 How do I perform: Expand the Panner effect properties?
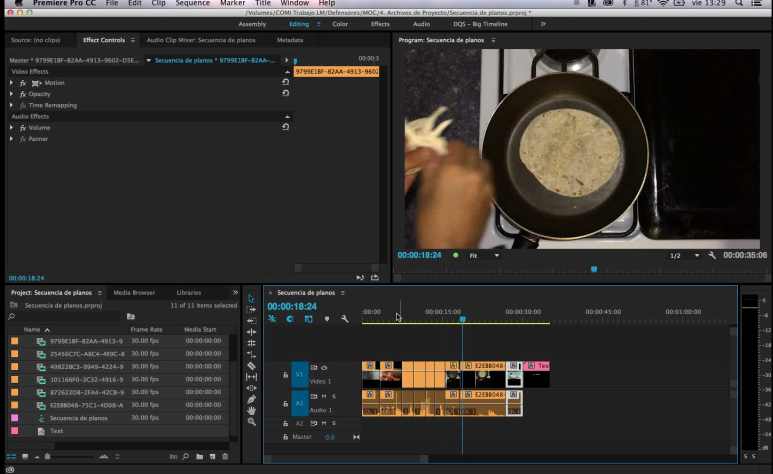point(11,139)
